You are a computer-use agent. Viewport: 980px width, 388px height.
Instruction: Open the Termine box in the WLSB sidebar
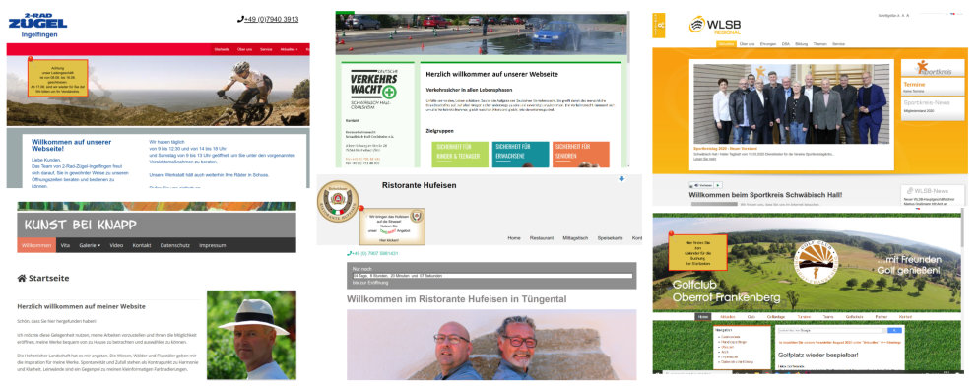pyautogui.click(x=933, y=87)
